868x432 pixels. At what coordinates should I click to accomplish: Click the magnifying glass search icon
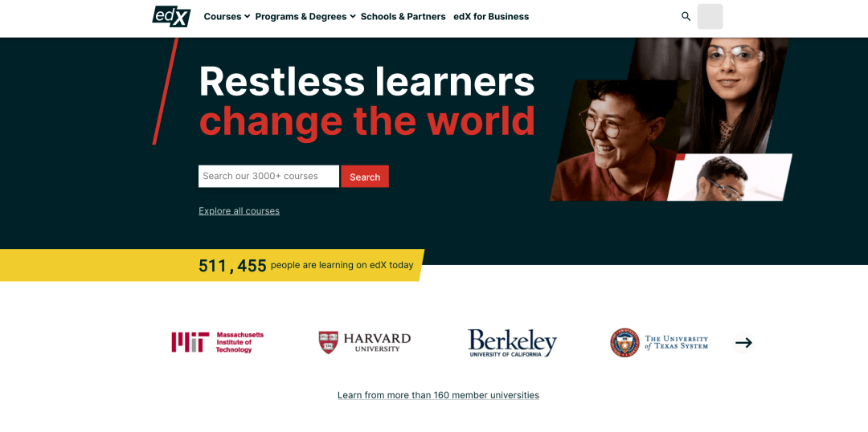point(686,16)
